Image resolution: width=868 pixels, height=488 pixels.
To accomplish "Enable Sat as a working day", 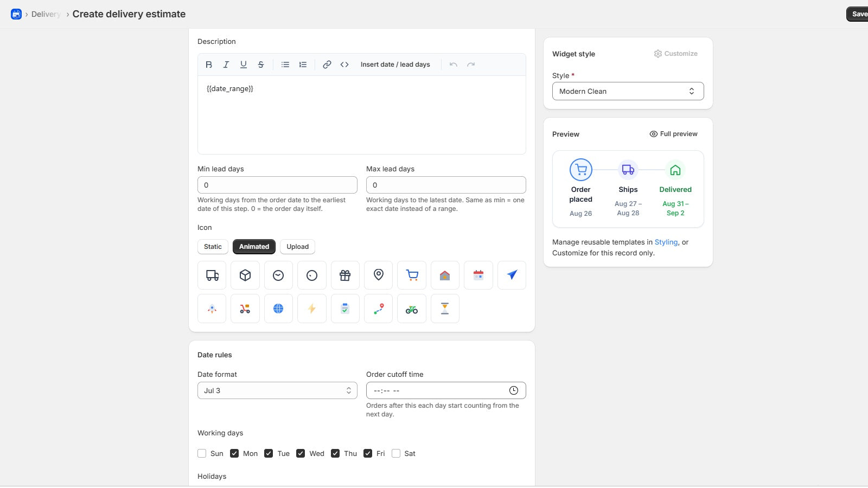I will click(x=396, y=453).
